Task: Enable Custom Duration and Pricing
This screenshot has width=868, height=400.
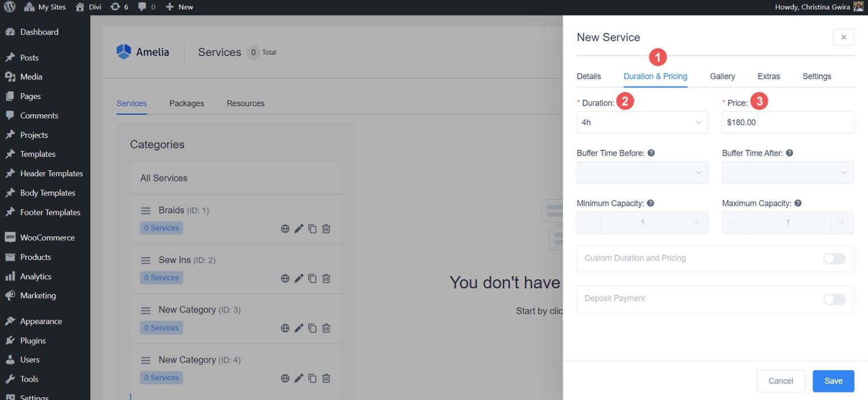Action: tap(834, 259)
